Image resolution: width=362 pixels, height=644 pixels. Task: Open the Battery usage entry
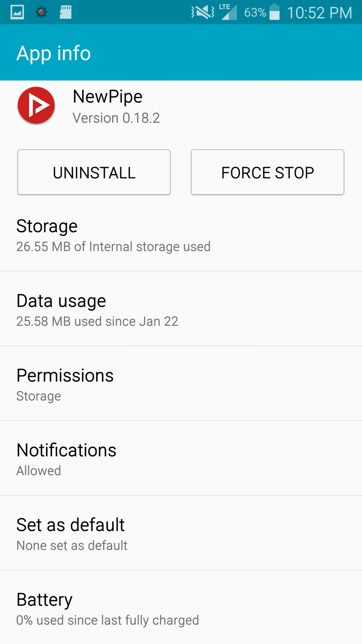(x=181, y=608)
